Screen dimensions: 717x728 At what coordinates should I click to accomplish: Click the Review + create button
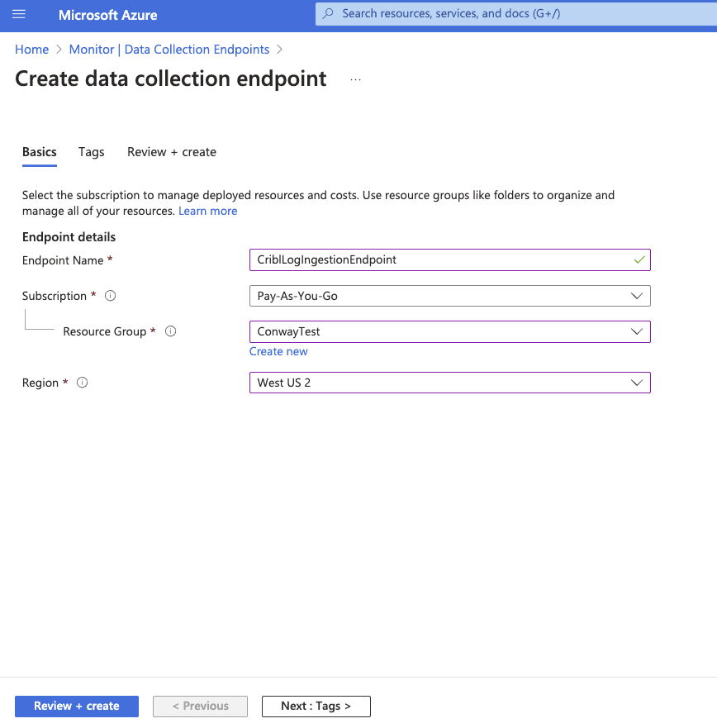77,706
